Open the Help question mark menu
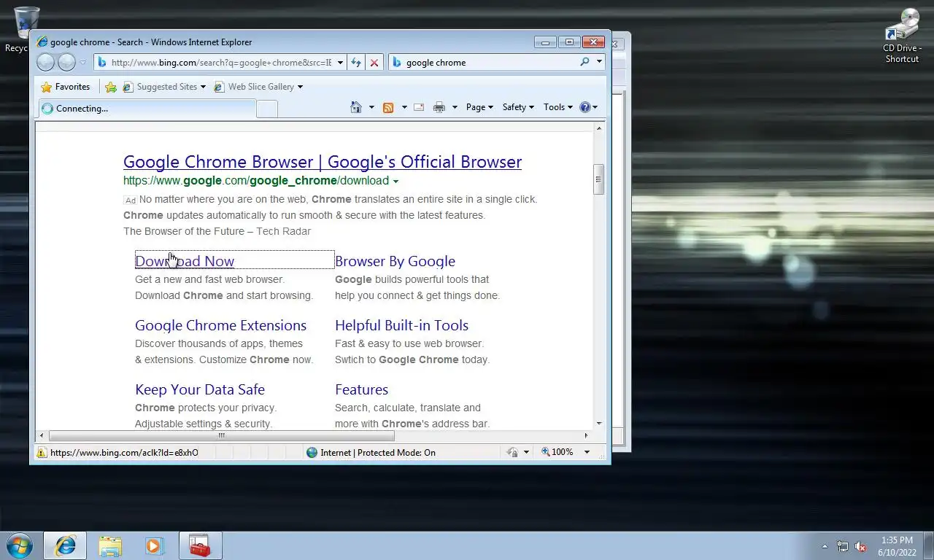Viewport: 934px width, 560px height. [588, 107]
